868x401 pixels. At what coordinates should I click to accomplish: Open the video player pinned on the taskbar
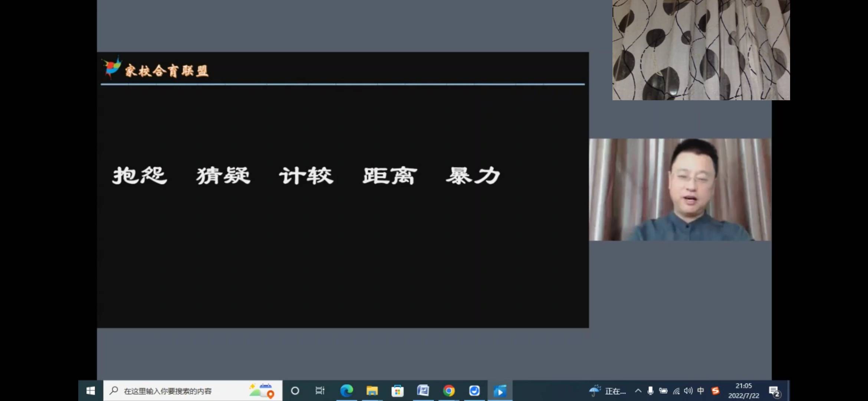(500, 391)
